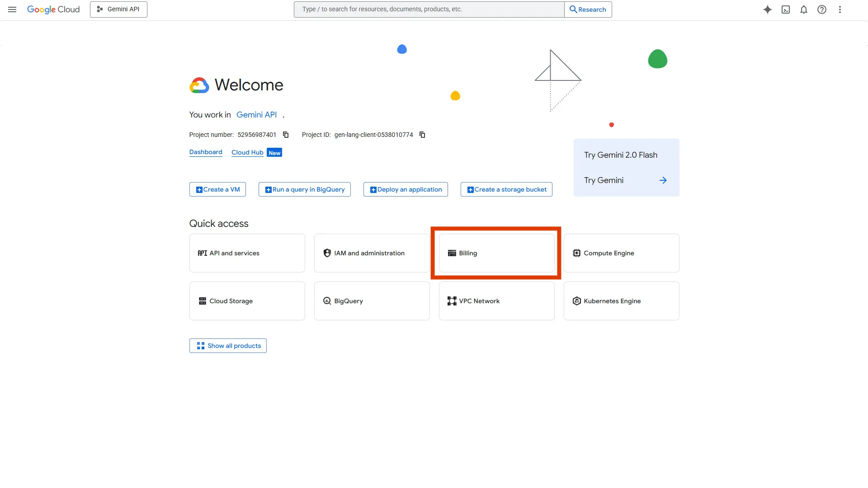Viewport: 868px width, 488px height.
Task: Open the three-dot settings menu
Action: coord(840,9)
